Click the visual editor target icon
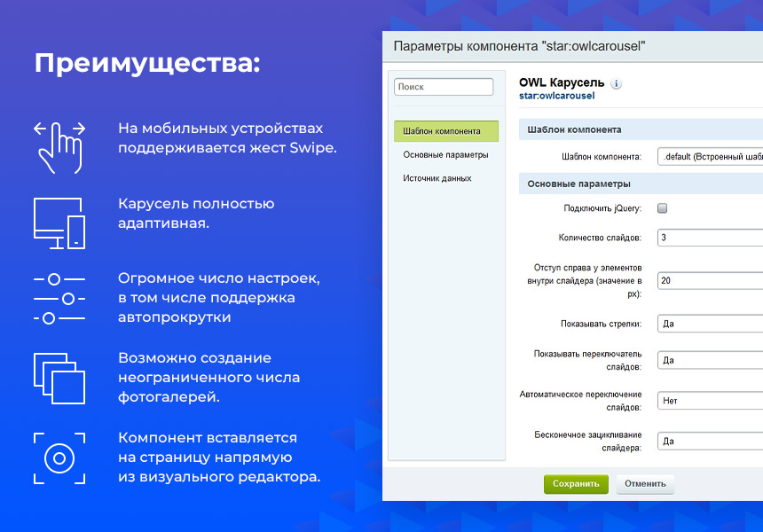This screenshot has height=532, width=763. coord(59,458)
